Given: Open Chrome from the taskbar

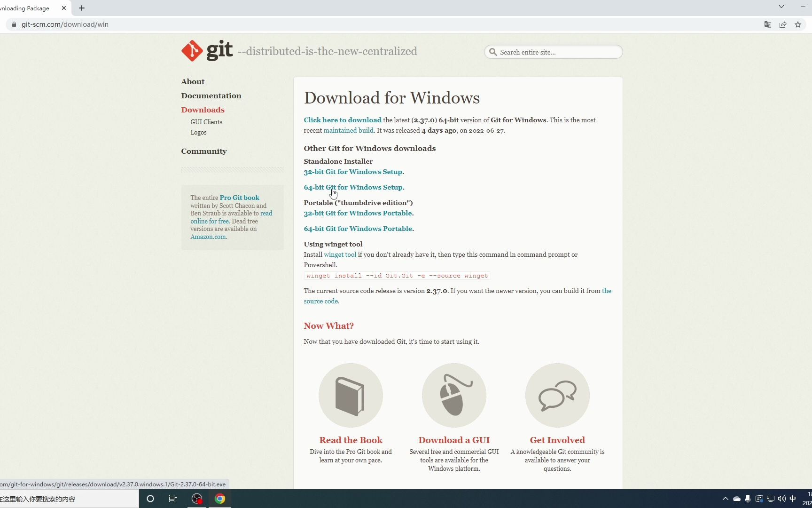Looking at the screenshot, I should coord(220,499).
